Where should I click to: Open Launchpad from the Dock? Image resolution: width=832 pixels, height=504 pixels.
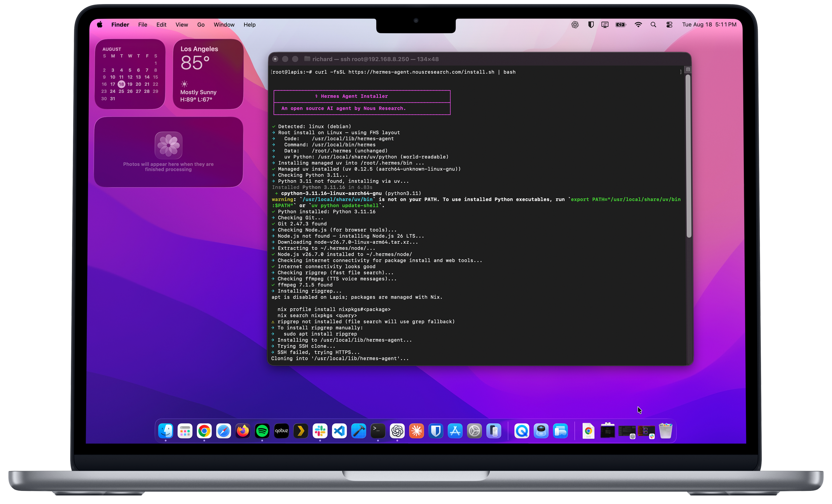click(x=185, y=431)
